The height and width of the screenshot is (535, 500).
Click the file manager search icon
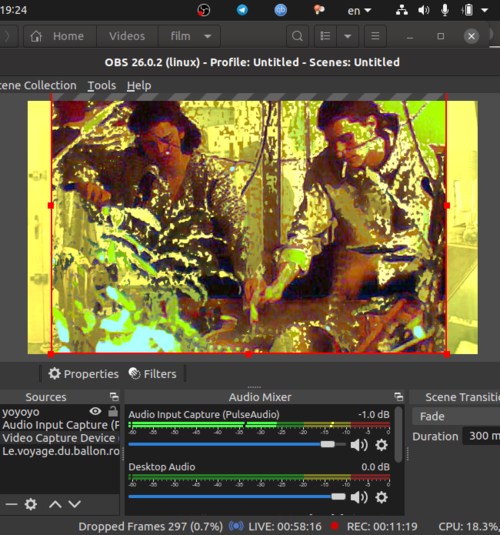coord(297,36)
